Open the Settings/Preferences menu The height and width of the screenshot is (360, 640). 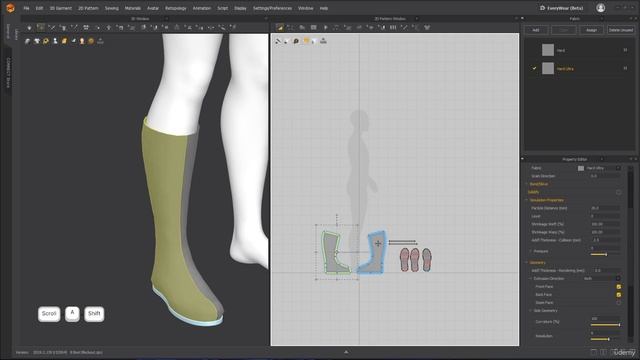[272, 8]
